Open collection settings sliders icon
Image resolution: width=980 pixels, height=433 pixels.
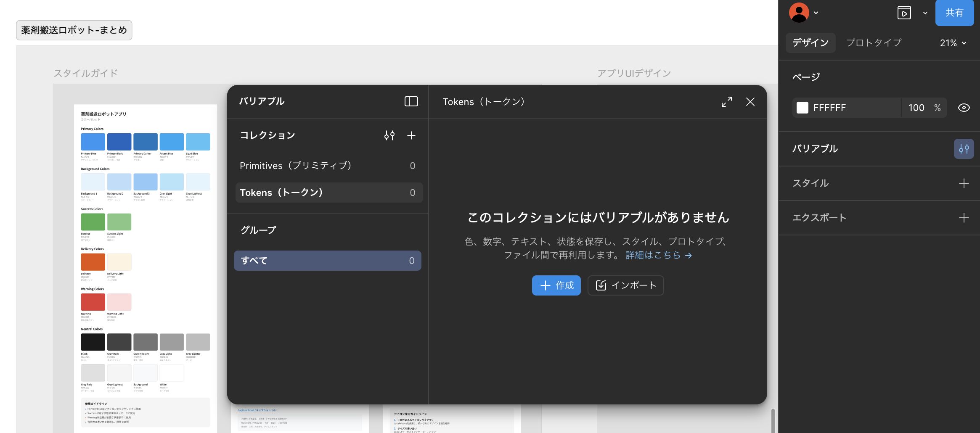(389, 135)
